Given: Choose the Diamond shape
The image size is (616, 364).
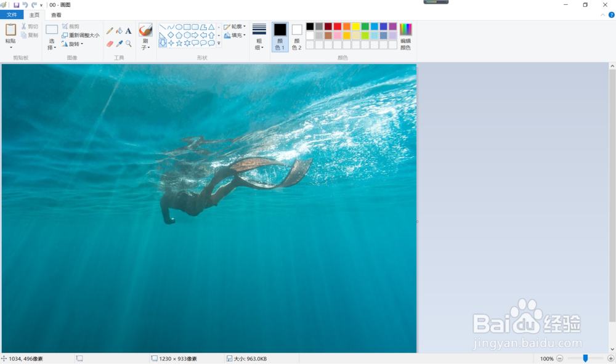Looking at the screenshot, I should [x=171, y=35].
